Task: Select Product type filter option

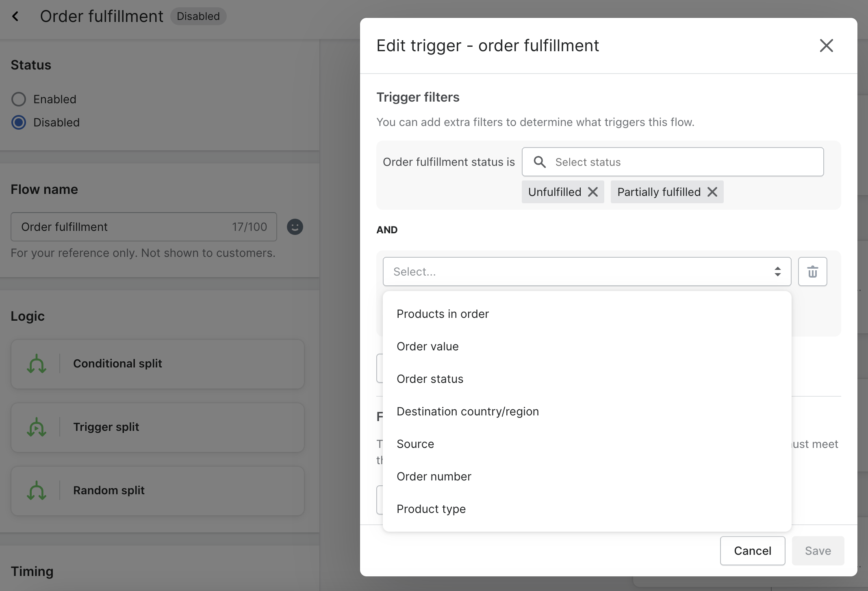Action: [431, 509]
